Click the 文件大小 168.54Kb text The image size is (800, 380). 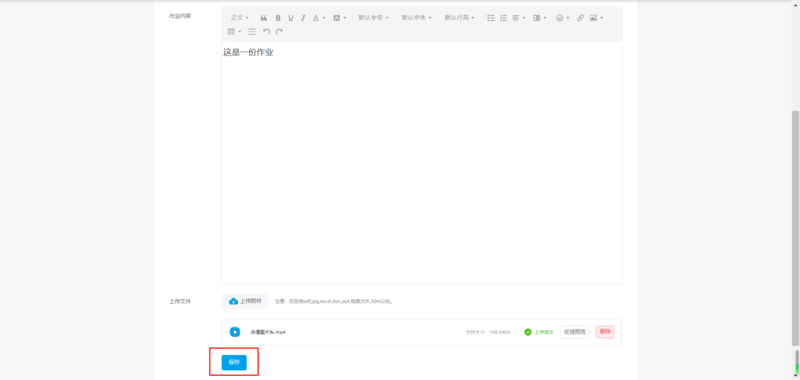488,332
